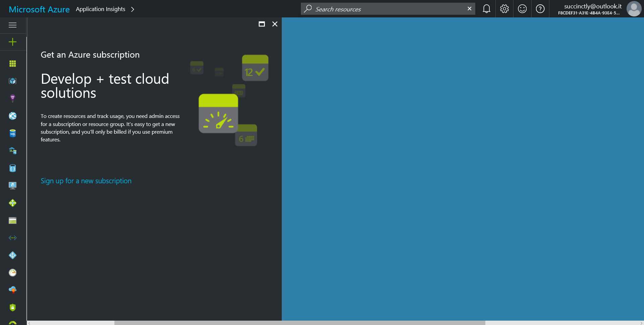Screen dimensions: 644x325
Task: Click Sign up for a new subscription
Action: pos(86,181)
